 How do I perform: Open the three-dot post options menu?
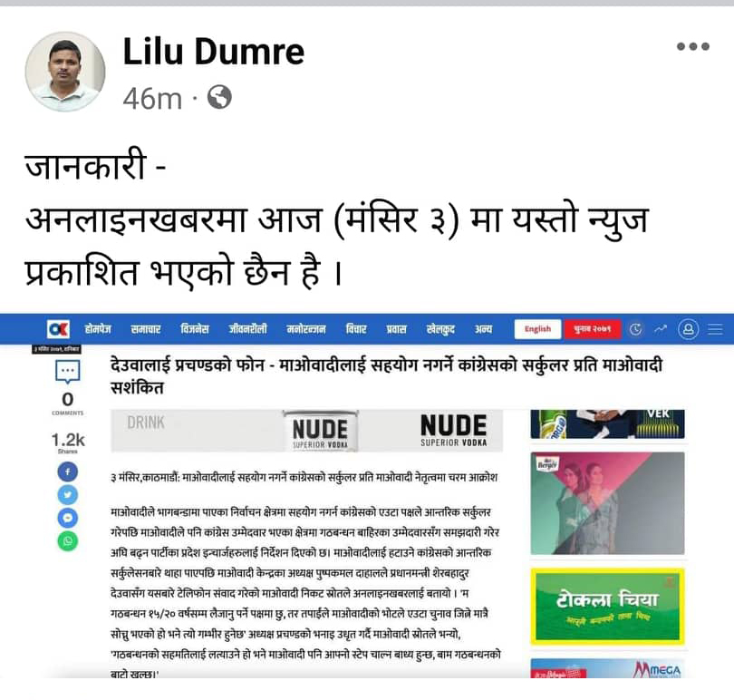click(693, 46)
